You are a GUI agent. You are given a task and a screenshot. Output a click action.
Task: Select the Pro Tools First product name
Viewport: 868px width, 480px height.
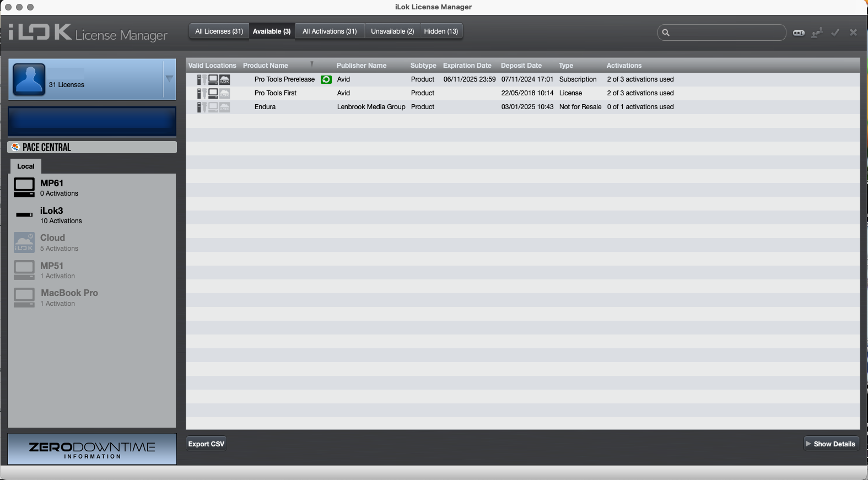(276, 93)
